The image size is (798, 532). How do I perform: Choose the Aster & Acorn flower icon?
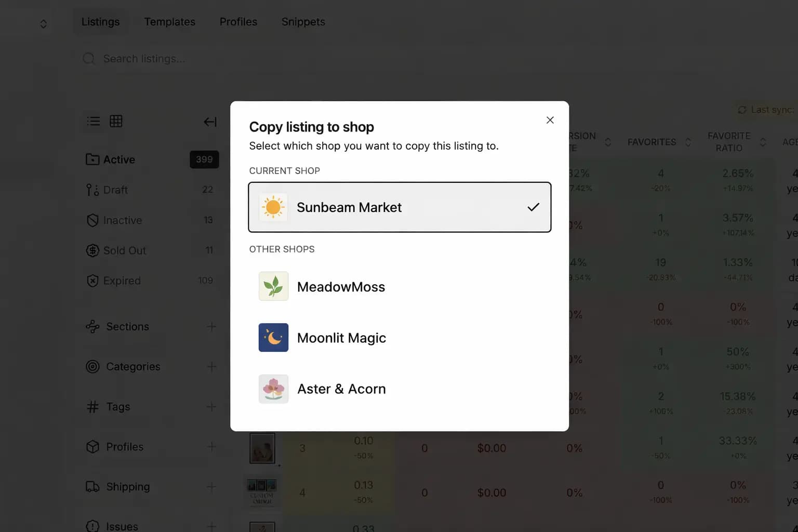[x=273, y=389]
